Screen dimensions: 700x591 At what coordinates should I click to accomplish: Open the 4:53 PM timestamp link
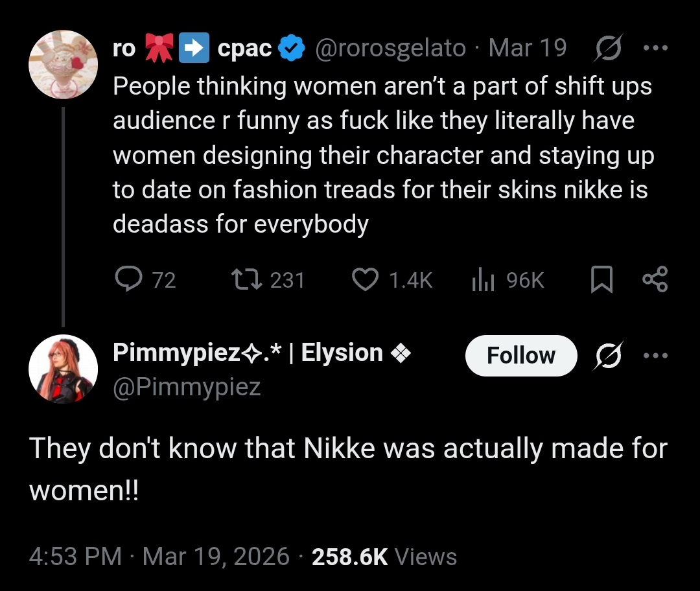[76, 557]
